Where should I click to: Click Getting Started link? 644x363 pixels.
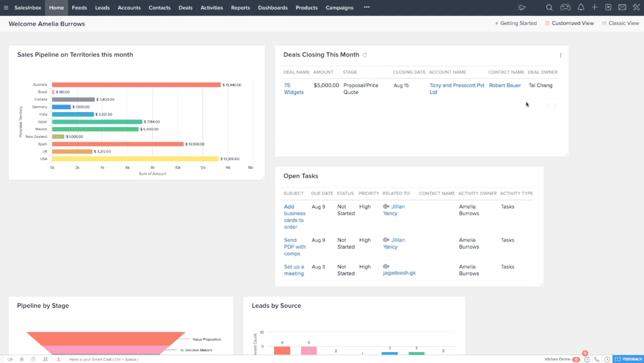point(515,23)
